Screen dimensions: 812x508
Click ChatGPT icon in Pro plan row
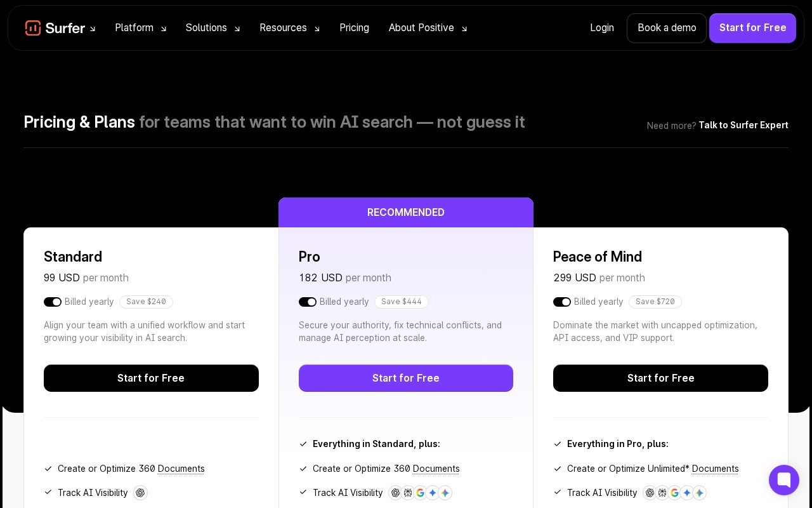[x=396, y=493]
